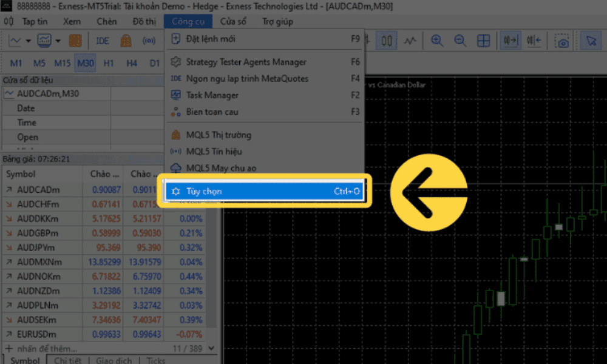The width and height of the screenshot is (607, 364).
Task: Click the zoom in magnifier icon
Action: coord(436,41)
